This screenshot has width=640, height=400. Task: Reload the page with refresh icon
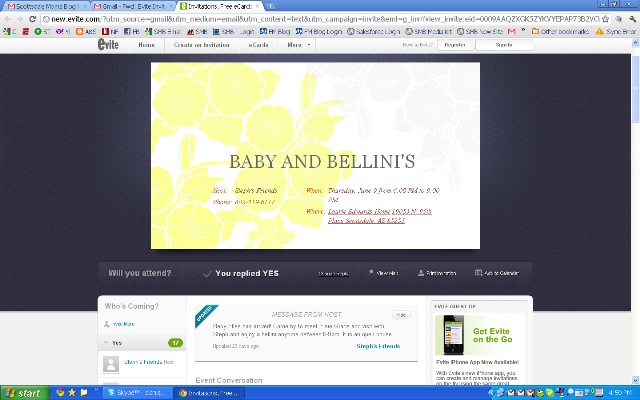[x=33, y=19]
